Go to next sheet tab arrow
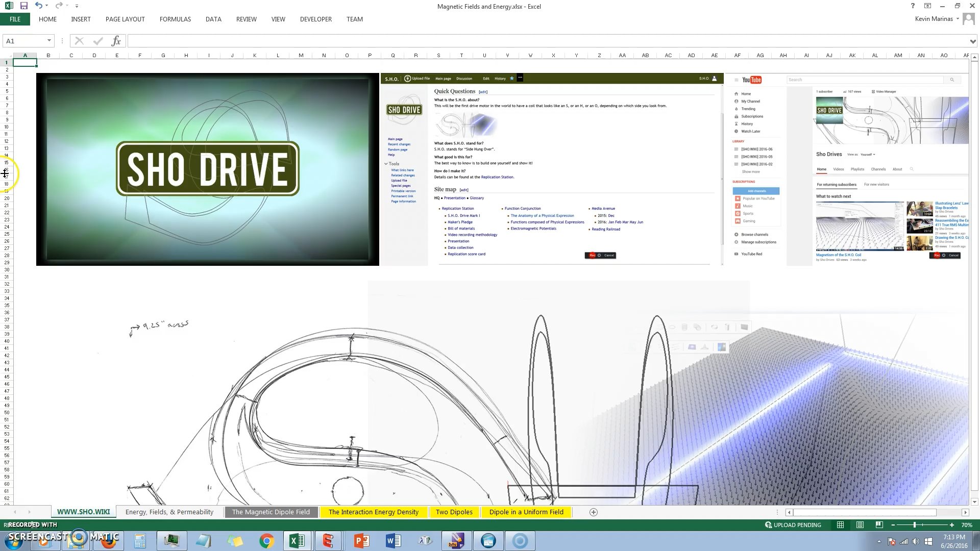 pos(29,512)
